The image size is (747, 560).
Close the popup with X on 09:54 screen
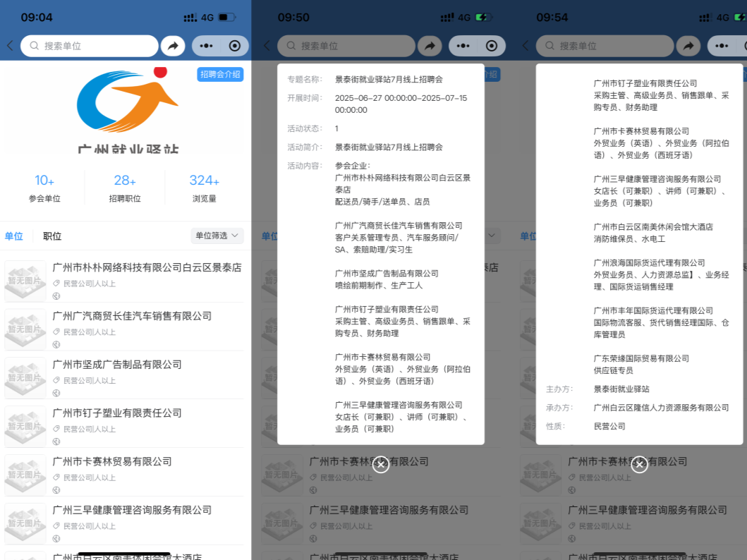coord(639,465)
